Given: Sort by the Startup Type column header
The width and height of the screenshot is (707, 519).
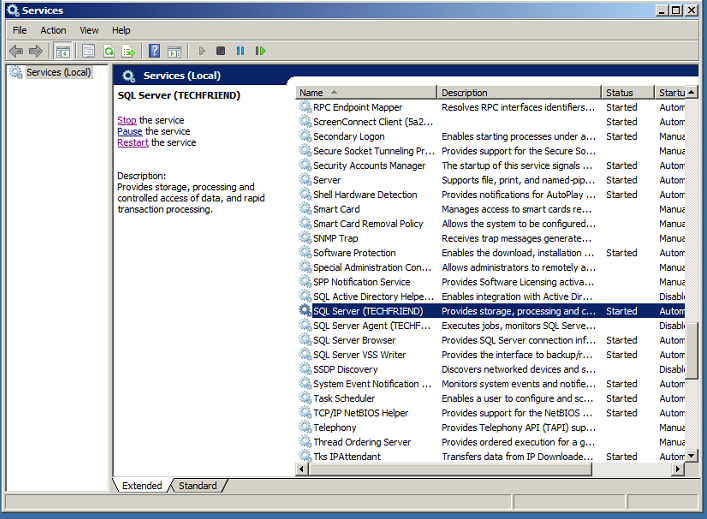Looking at the screenshot, I should pyautogui.click(x=670, y=92).
